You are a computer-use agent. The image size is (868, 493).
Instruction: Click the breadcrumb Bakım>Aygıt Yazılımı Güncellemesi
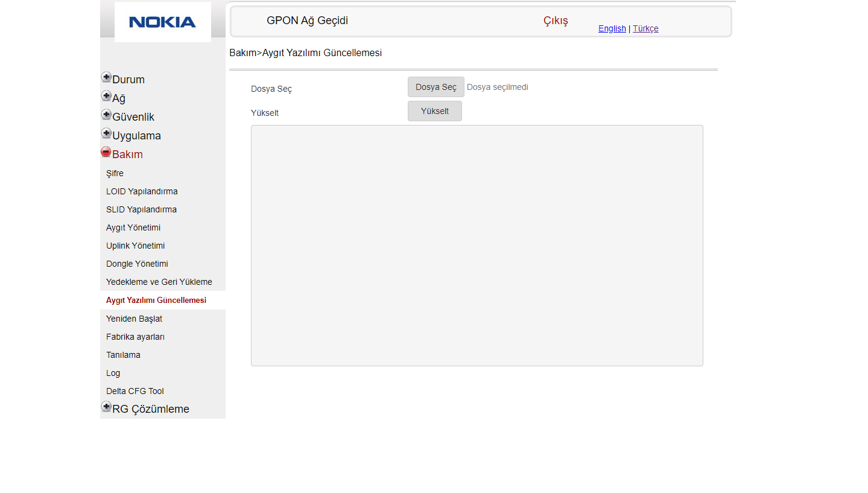(x=305, y=53)
